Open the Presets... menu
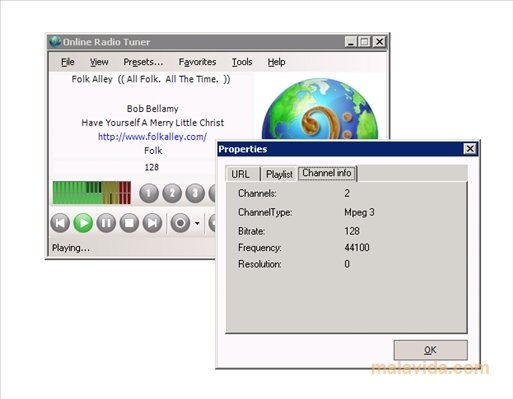 point(143,62)
